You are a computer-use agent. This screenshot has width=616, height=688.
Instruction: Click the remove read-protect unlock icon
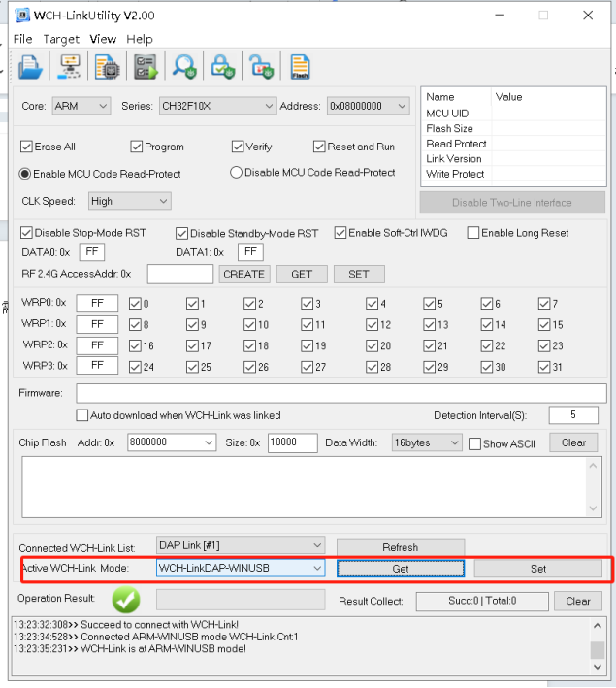[262, 67]
